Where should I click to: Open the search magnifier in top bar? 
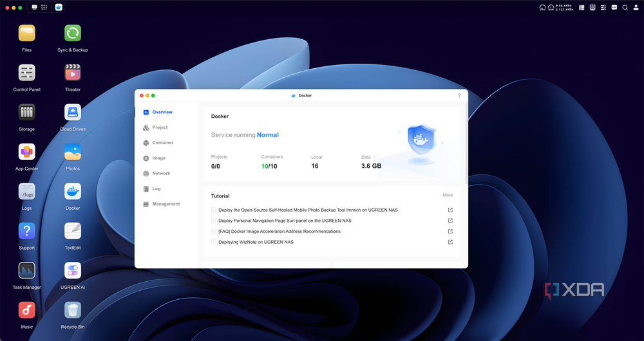pos(625,7)
